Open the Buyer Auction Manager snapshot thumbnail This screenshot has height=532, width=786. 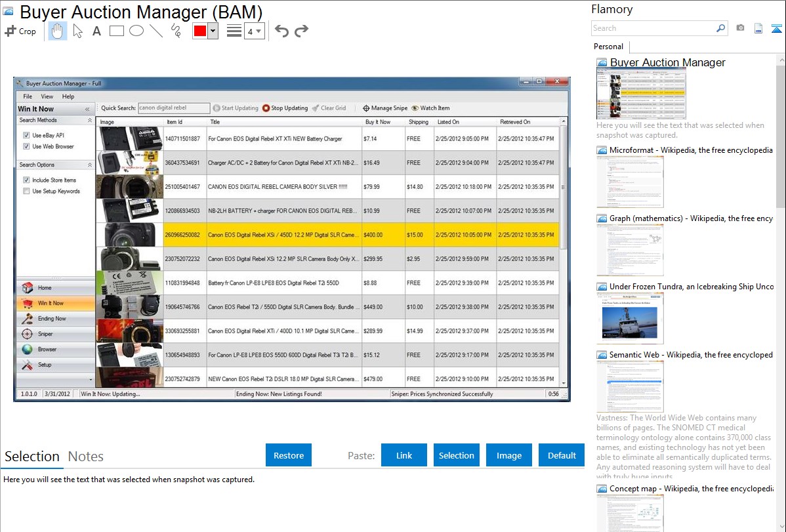[641, 94]
